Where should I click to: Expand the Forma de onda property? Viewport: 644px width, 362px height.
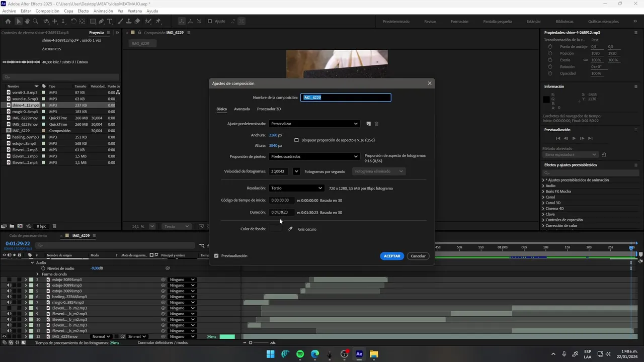(37, 274)
